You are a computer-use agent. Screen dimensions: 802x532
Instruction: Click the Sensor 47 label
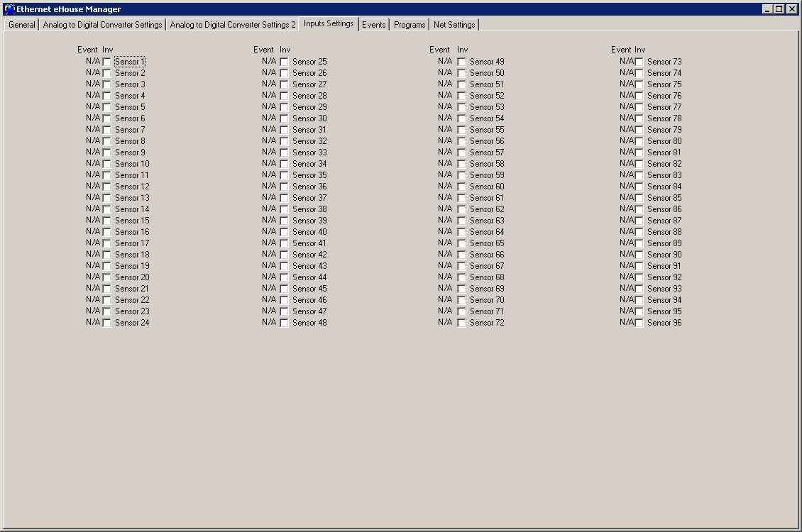pos(309,311)
